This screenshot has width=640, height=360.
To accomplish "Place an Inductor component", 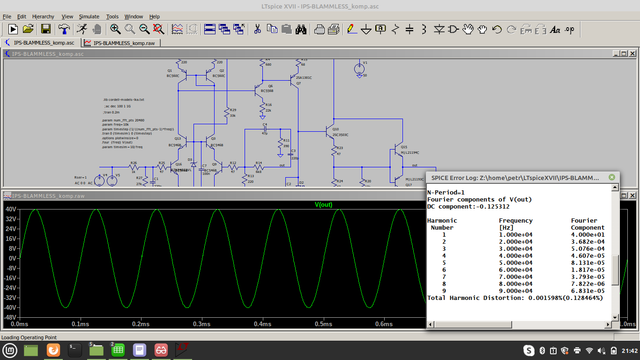I will 424,29.
